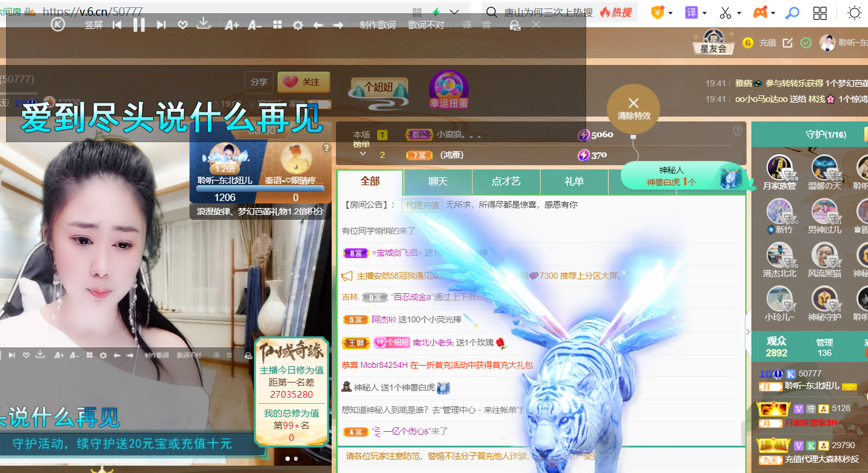Viewport: 868px width, 473px height.
Task: Toggle browser brightness night mode icon
Action: coord(854,13)
